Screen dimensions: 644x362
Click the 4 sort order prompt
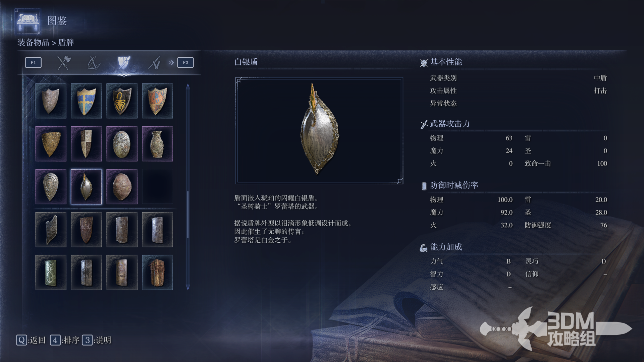[65, 340]
